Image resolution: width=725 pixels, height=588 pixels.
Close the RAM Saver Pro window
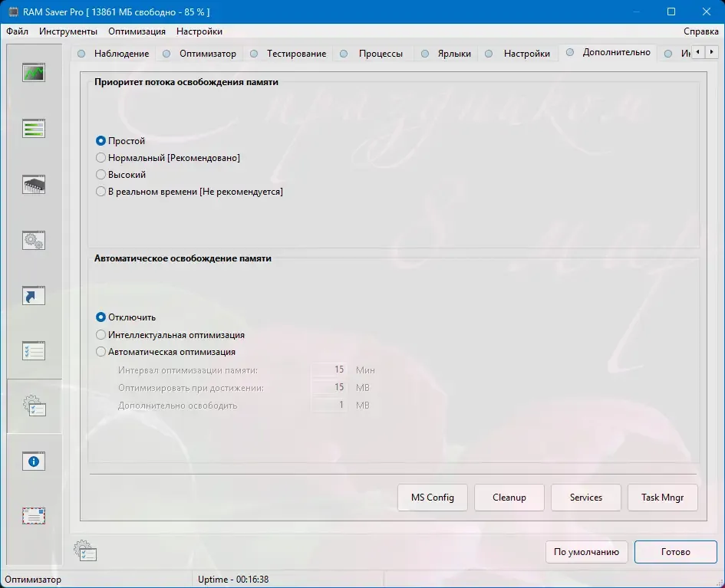click(707, 12)
